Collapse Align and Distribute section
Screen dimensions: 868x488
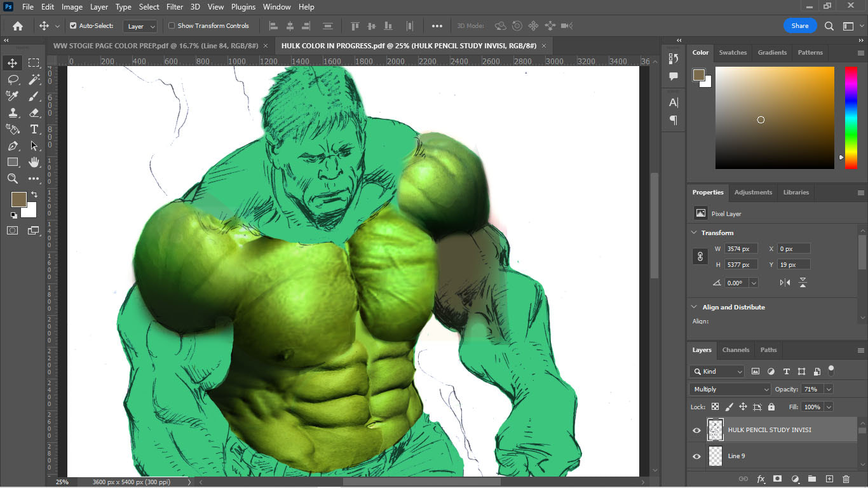694,307
